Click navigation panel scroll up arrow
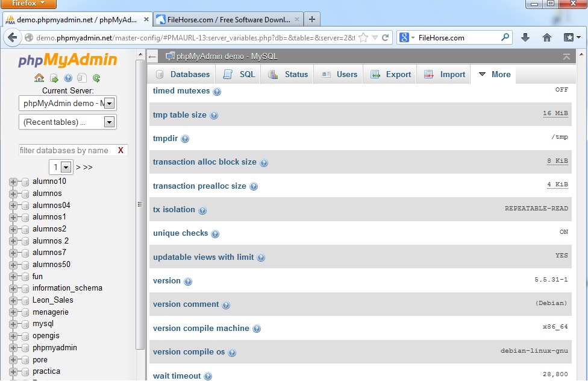 point(140,54)
